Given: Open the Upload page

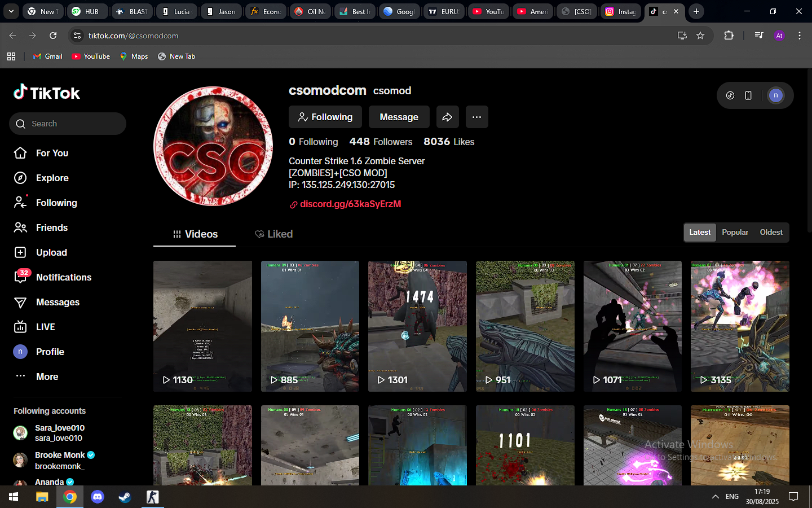Looking at the screenshot, I should 51,252.
